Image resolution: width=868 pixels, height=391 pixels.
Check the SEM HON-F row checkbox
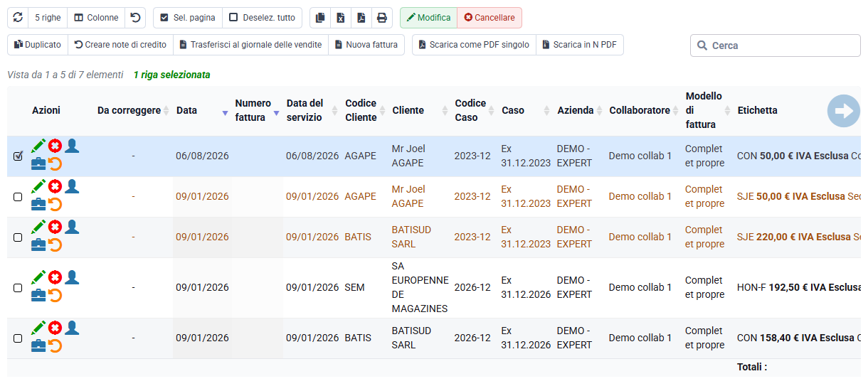(18, 288)
